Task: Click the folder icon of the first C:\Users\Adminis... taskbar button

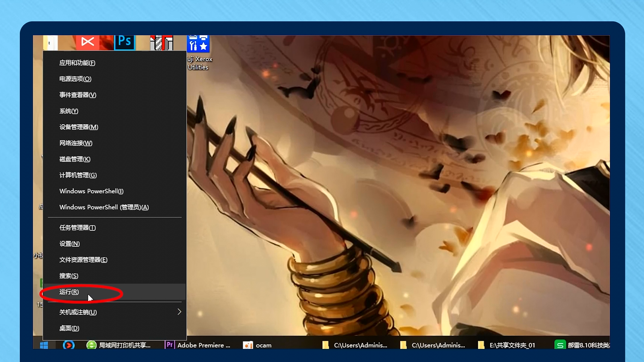Action: point(326,345)
